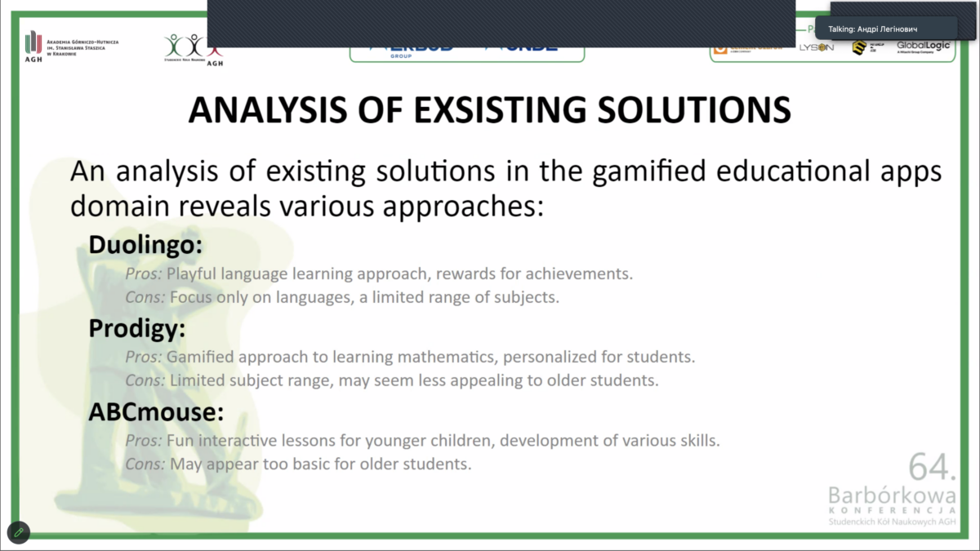This screenshot has height=551, width=980.
Task: Click the large 64. conference number
Action: pyautogui.click(x=933, y=465)
